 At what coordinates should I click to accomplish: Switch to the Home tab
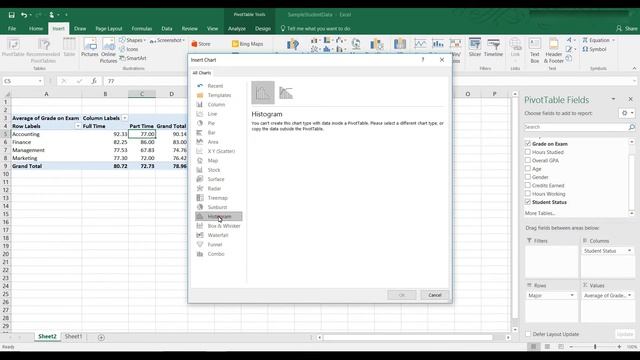[36, 29]
